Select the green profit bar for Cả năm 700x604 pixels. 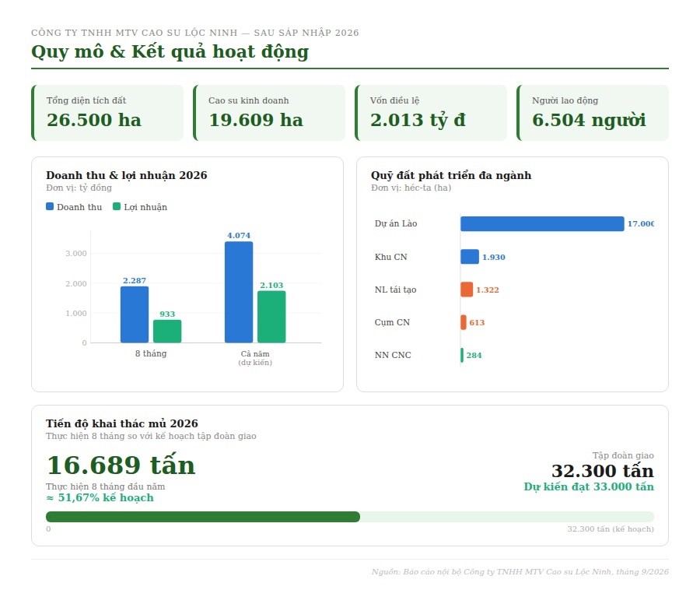[x=271, y=317]
